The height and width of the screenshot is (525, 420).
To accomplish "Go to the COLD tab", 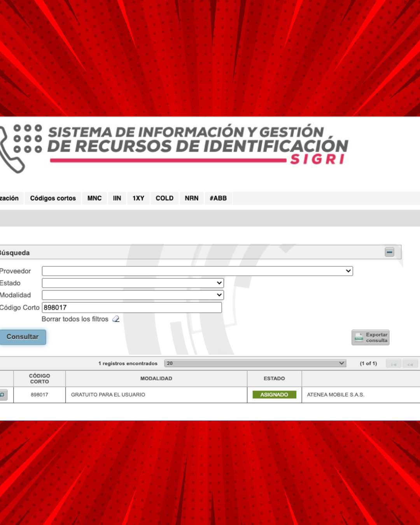I will tap(164, 198).
